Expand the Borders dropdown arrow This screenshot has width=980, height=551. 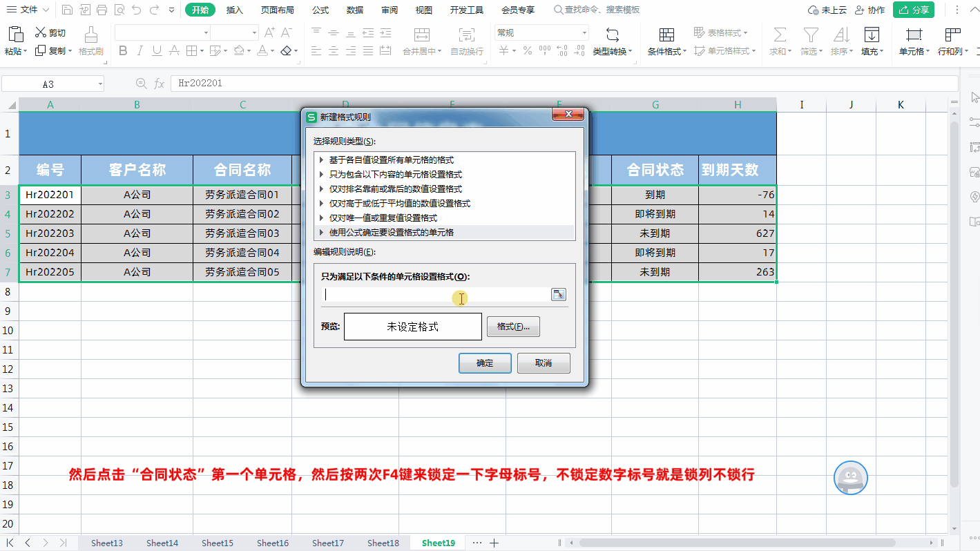tap(201, 50)
